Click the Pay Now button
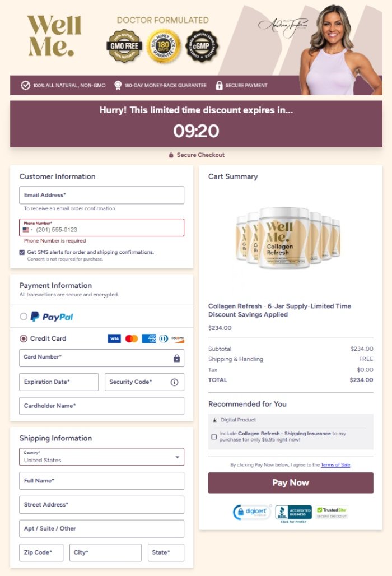 click(x=291, y=482)
